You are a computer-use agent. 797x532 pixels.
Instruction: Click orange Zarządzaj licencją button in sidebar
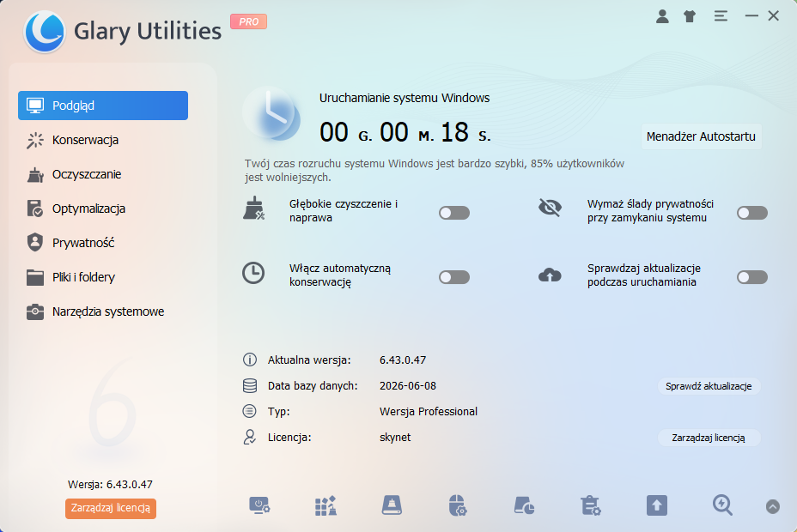pos(110,508)
